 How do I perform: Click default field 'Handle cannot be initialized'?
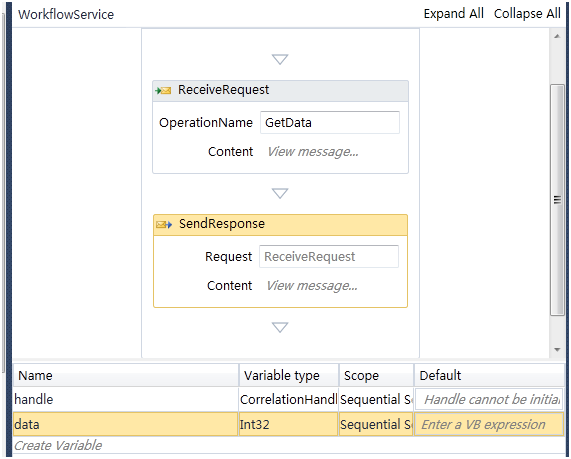[489, 400]
